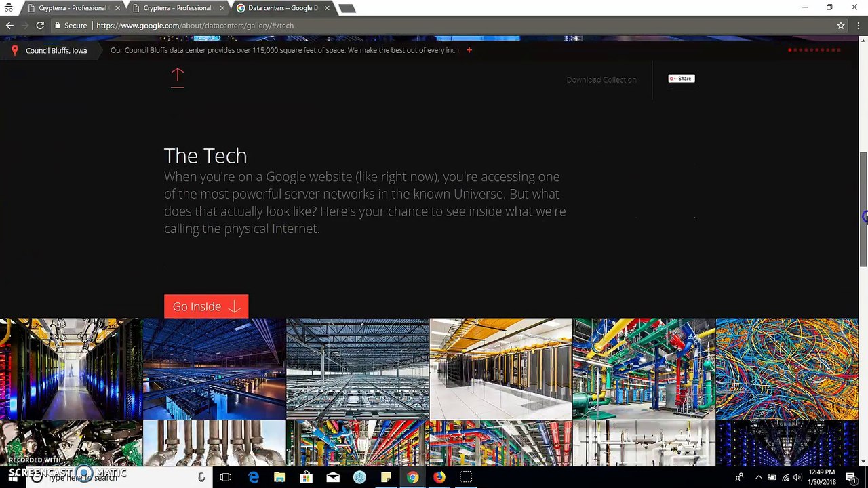Bookmark this page with the star
The height and width of the screenshot is (488, 868).
[841, 26]
